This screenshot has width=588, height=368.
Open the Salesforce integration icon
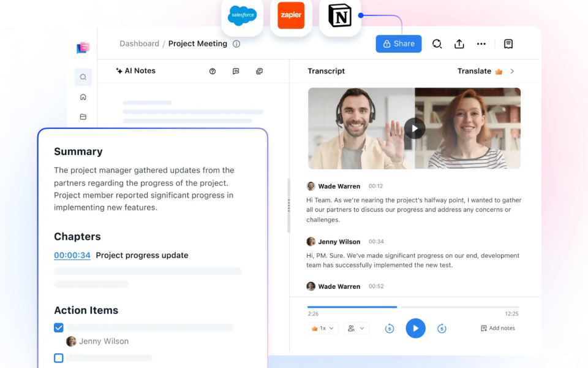coord(243,16)
